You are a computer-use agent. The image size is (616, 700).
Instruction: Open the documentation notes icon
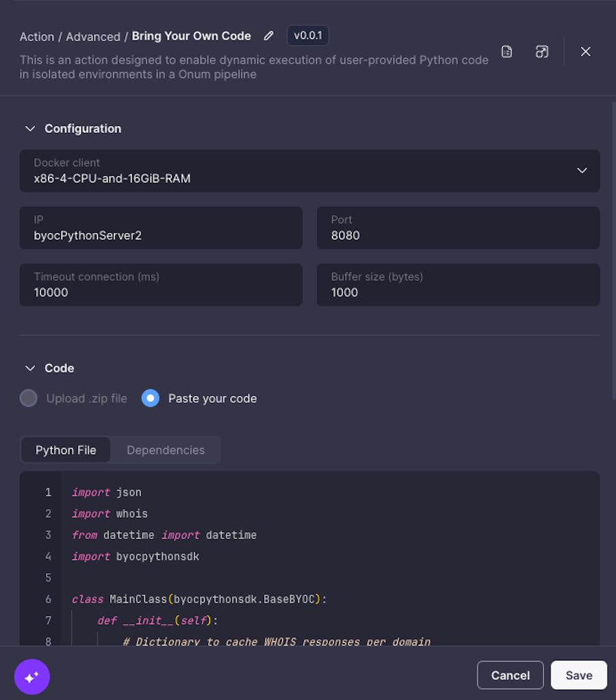tap(506, 52)
